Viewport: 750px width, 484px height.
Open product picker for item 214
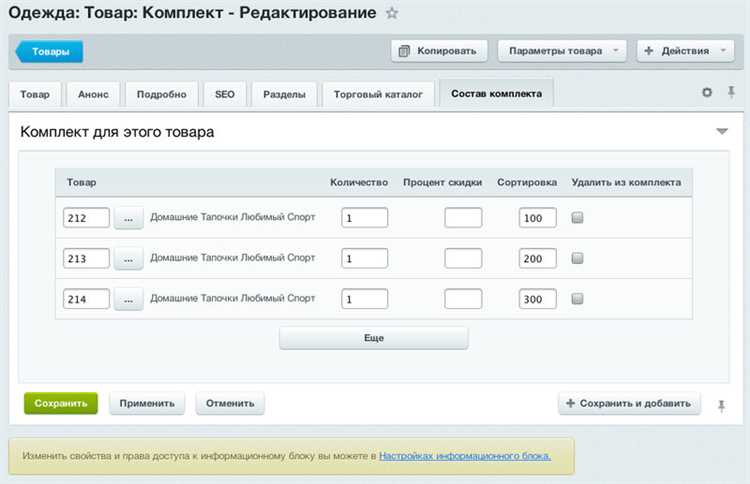tap(128, 300)
